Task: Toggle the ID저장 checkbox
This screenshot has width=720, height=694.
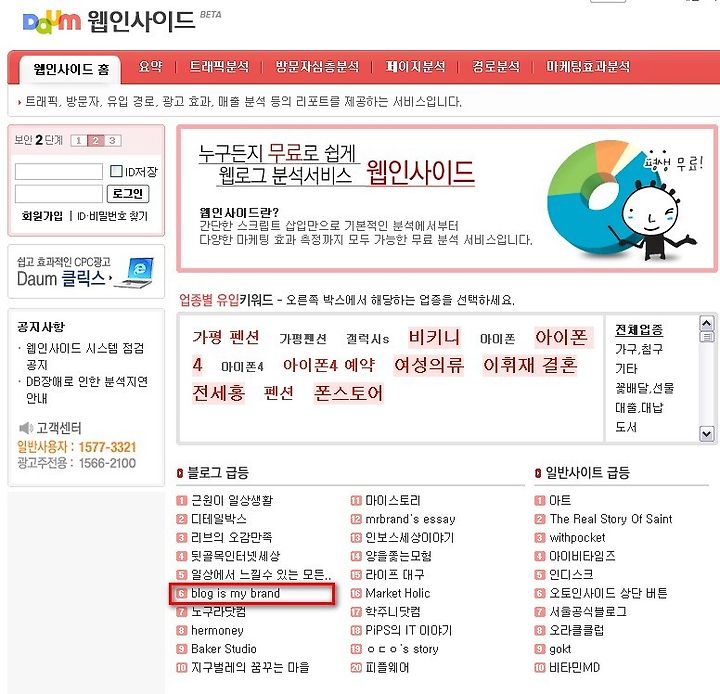Action: pos(116,171)
